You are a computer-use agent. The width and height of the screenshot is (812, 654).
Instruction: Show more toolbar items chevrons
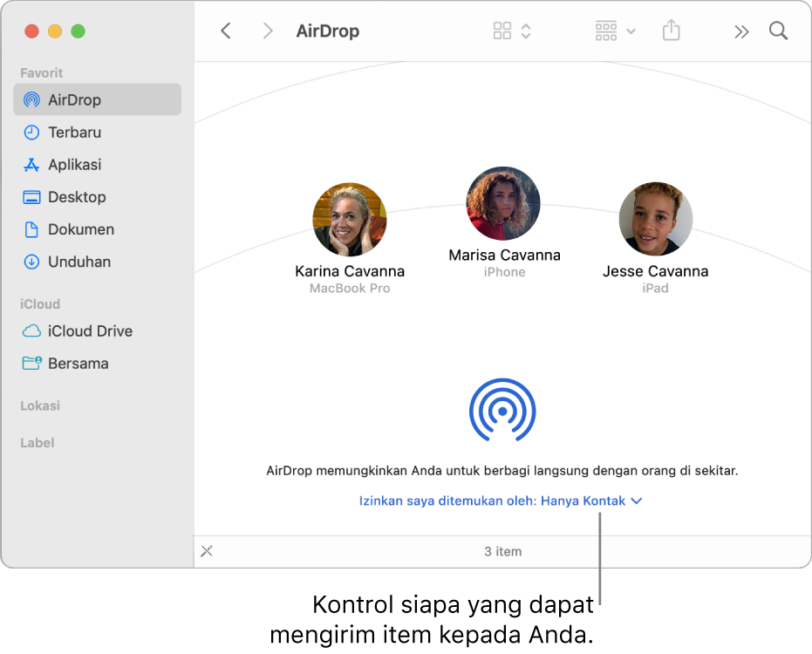point(741,31)
